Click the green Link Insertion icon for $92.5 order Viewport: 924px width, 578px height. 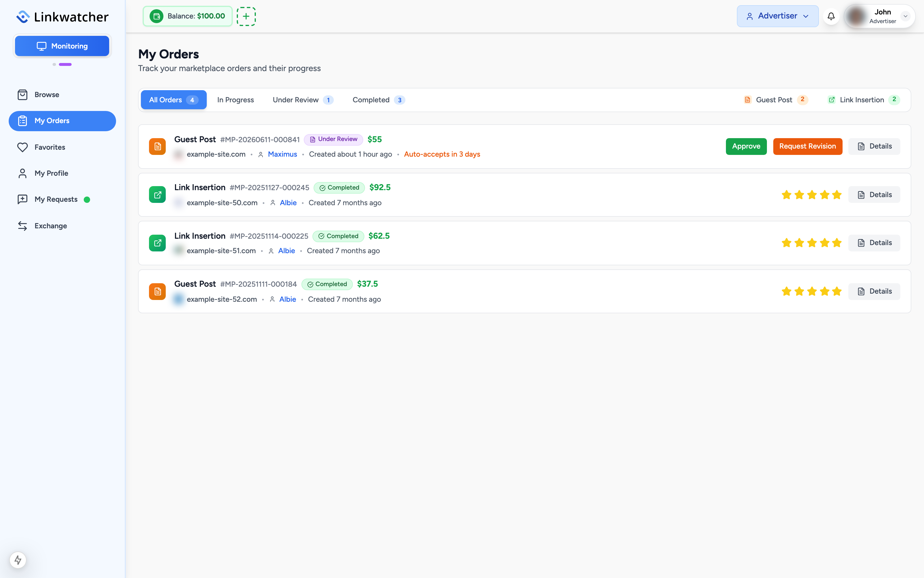point(157,194)
